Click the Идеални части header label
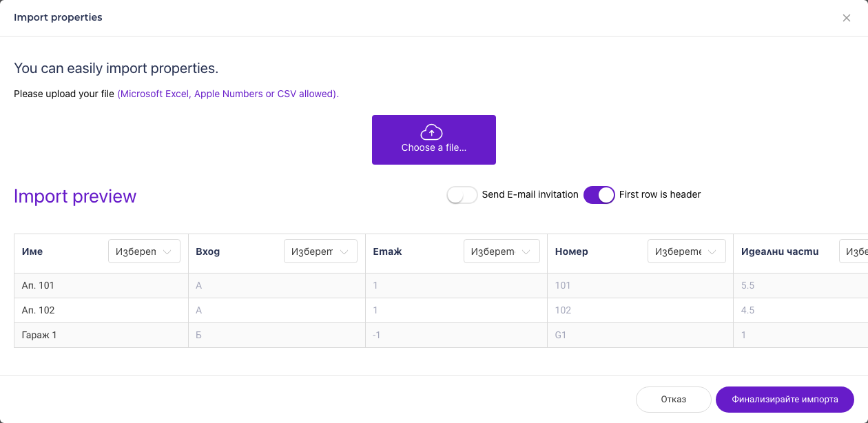 tap(780, 252)
